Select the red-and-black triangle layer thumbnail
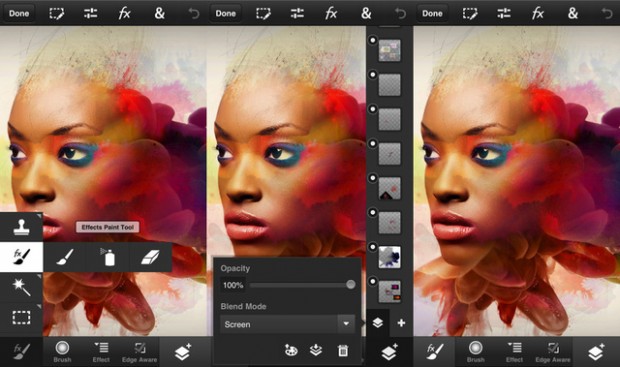 389,188
